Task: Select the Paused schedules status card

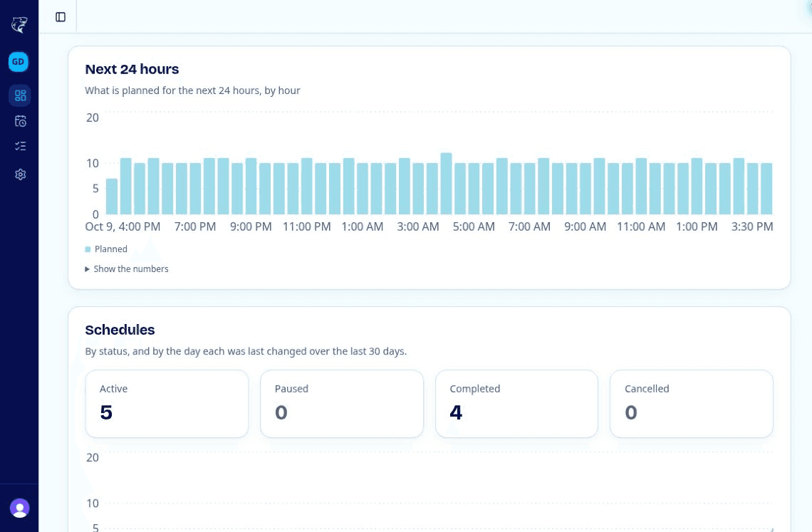Action: 342,404
